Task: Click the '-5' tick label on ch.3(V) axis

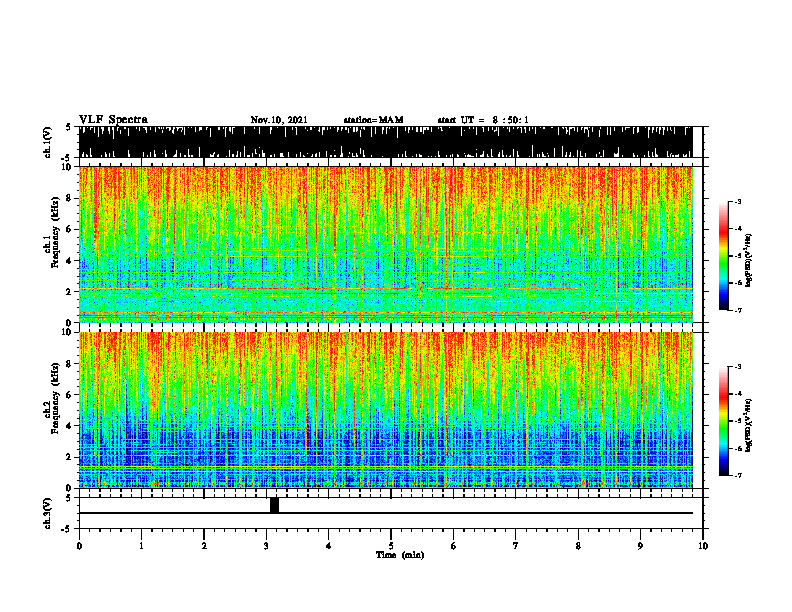Action: click(67, 529)
